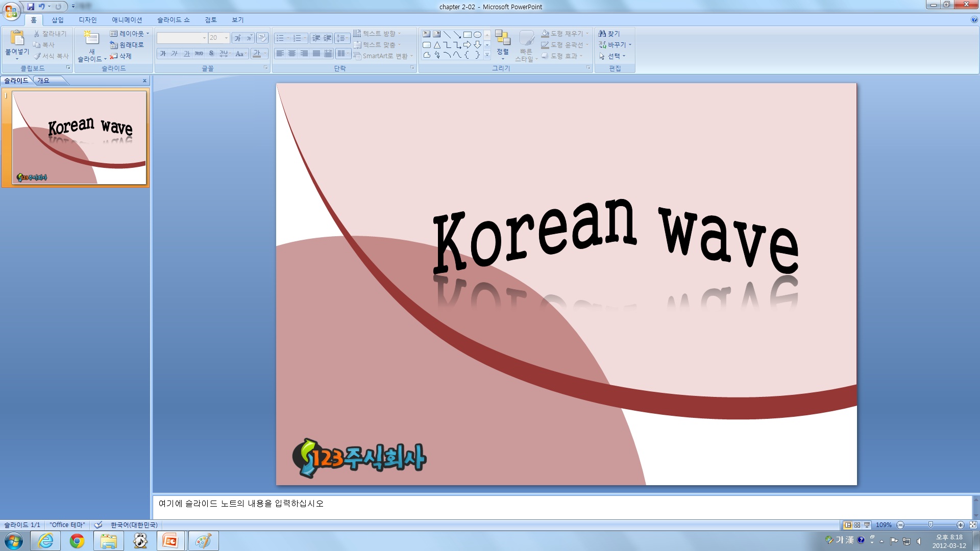The image size is (980, 551).
Task: Select the down arrow shape
Action: pos(478,45)
